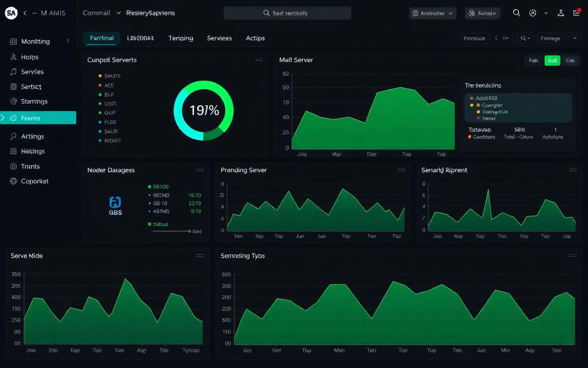Adjust the slider below Satius
Image resolution: width=588 pixels, height=368 pixels.
coord(171,231)
